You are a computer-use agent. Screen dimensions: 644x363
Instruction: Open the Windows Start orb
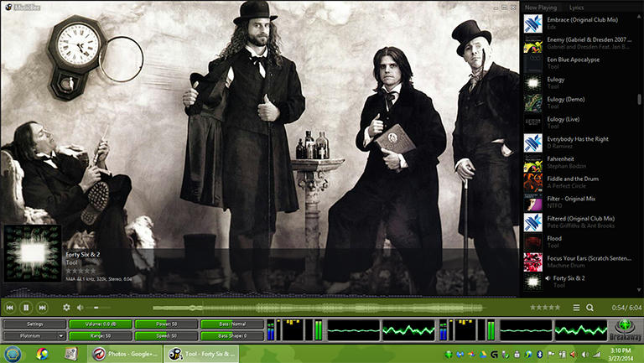point(13,354)
